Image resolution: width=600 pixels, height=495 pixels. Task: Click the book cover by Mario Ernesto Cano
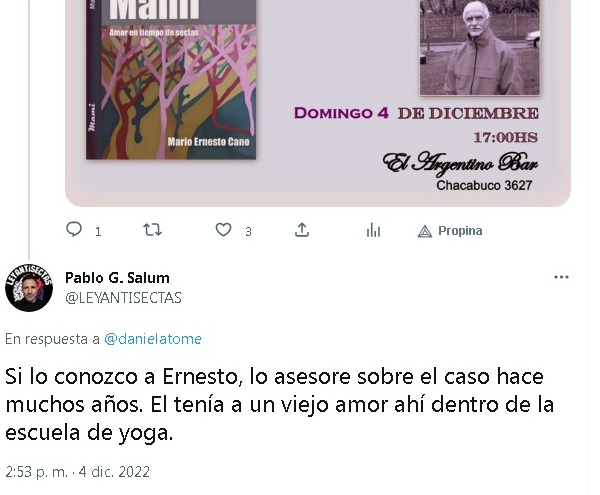[171, 80]
